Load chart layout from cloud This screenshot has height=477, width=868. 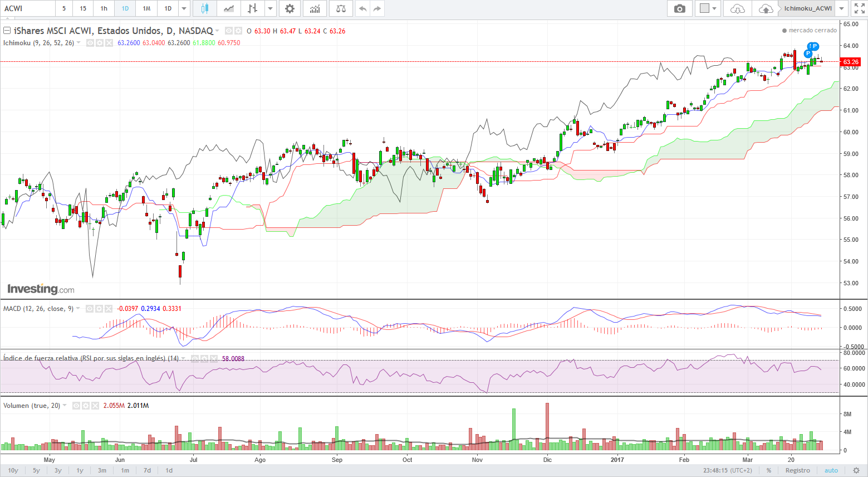[x=737, y=8]
